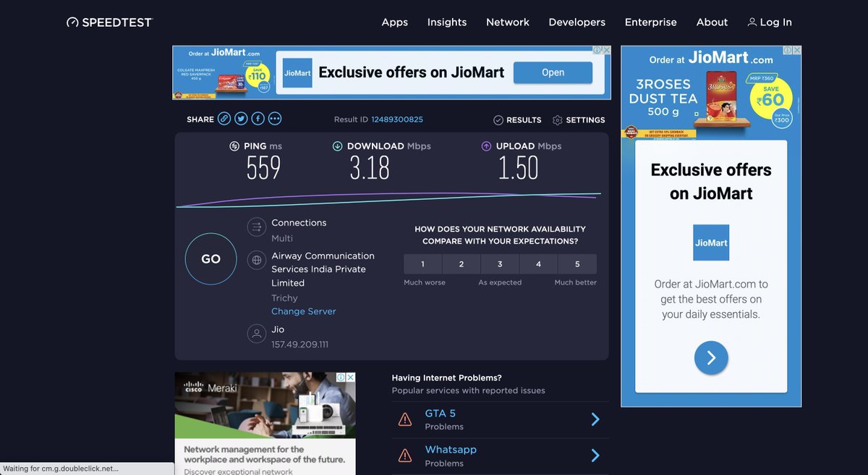Image resolution: width=868 pixels, height=475 pixels.
Task: Select rating 2 for network availability
Action: click(461, 264)
